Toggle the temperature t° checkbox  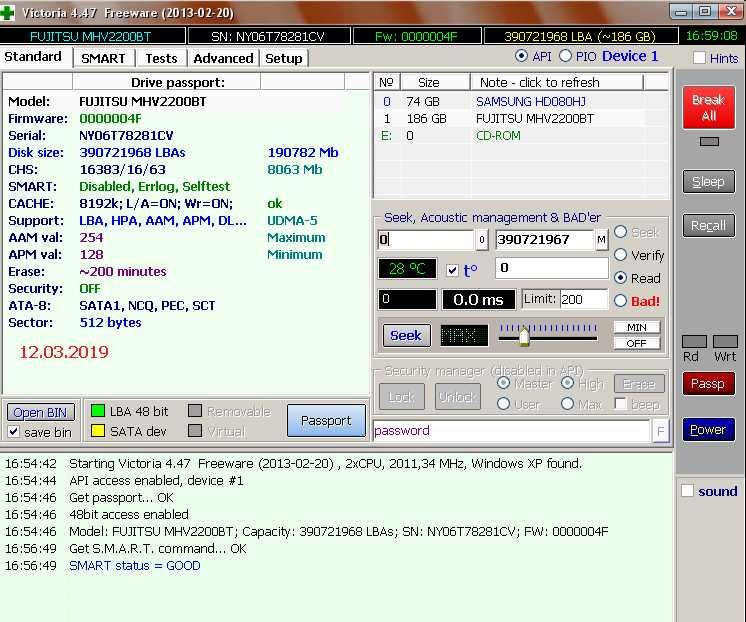click(452, 271)
